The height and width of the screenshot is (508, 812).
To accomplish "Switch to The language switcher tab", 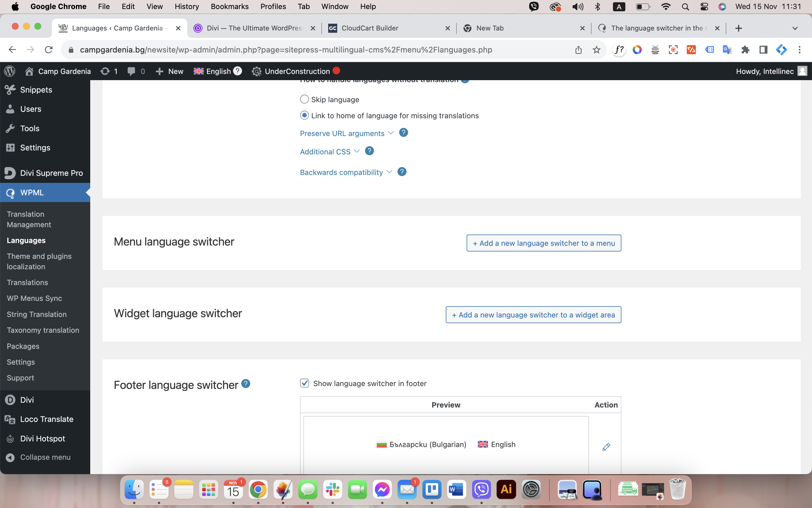I will 659,28.
